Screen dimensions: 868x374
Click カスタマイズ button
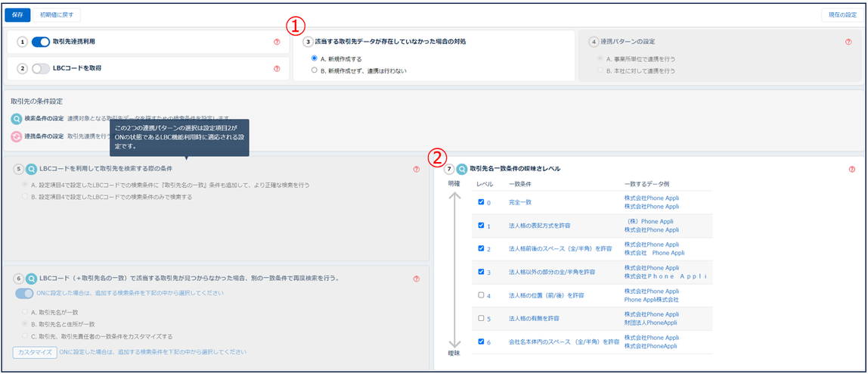35,352
